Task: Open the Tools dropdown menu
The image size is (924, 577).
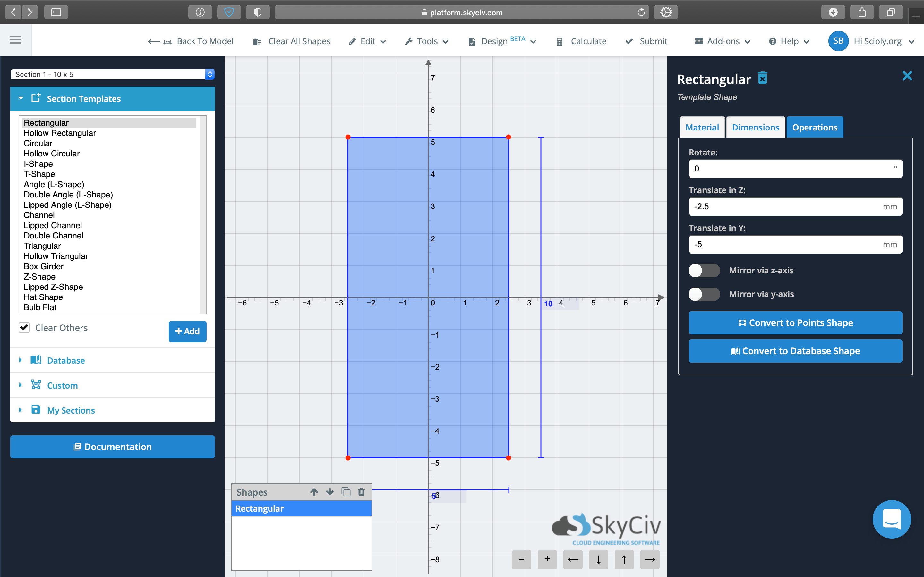Action: click(427, 41)
